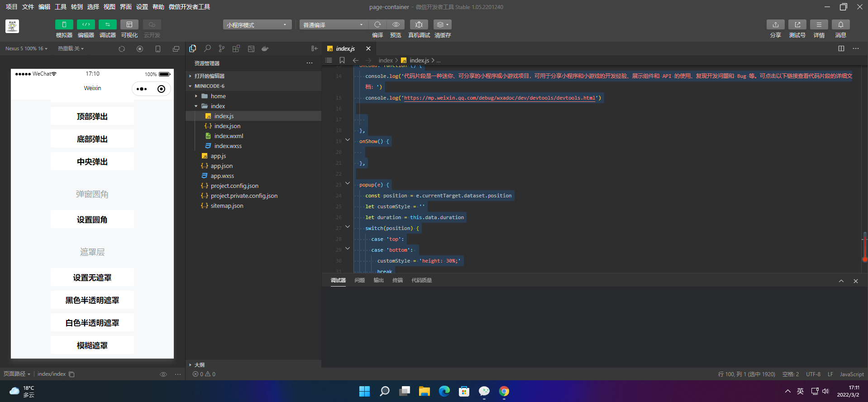This screenshot has width=868, height=402.
Task: Open the messages (消息) bell icon
Action: [840, 24]
